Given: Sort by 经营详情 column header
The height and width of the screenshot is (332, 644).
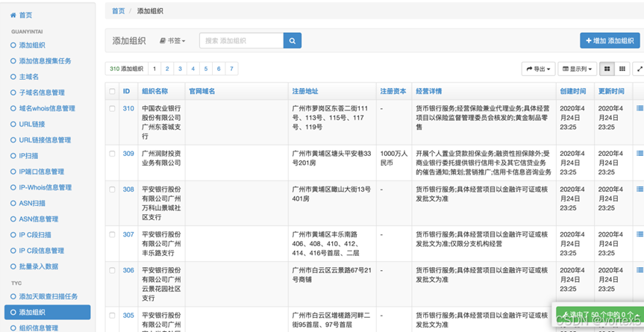Looking at the screenshot, I should pos(429,91).
